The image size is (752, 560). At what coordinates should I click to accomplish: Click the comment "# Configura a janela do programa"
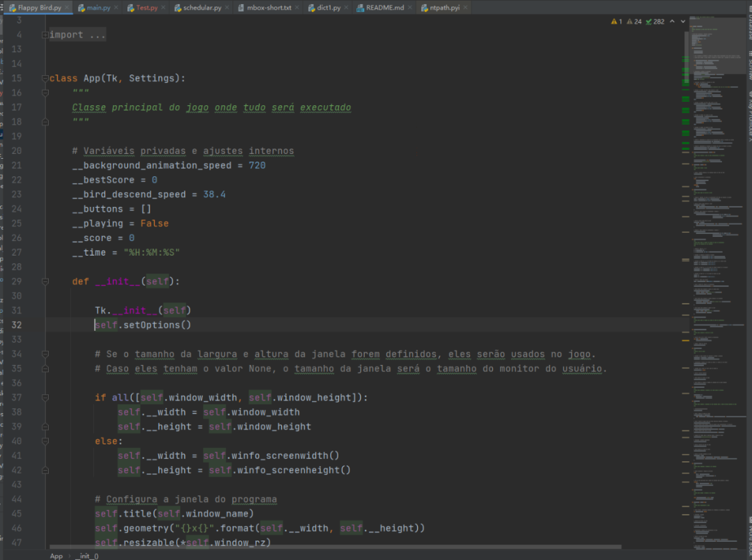[x=186, y=499]
